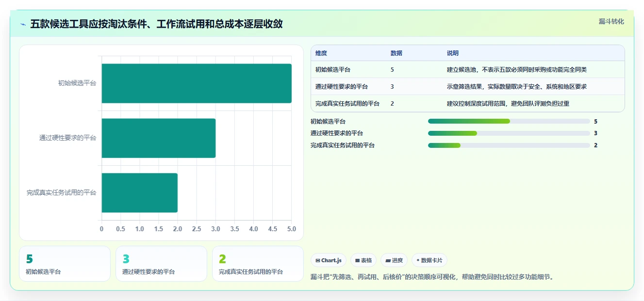Select the 数据卡片 chip
Image resolution: width=644 pixels, height=301 pixels.
pyautogui.click(x=429, y=260)
